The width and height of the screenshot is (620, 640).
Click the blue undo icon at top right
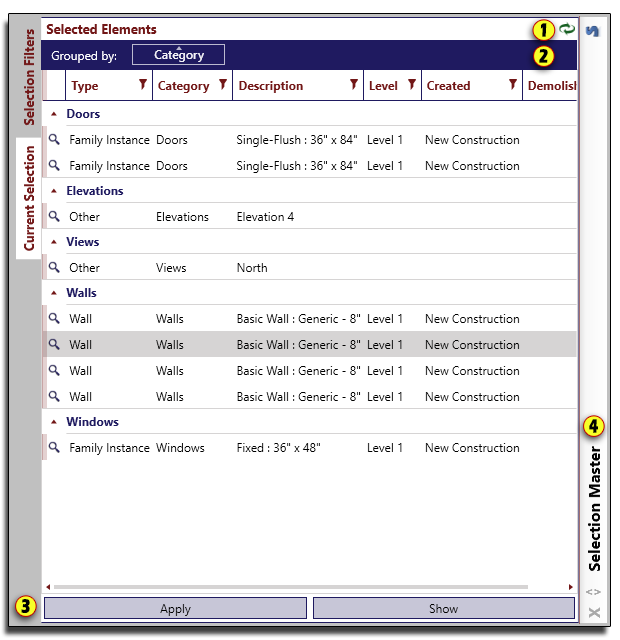coord(593,31)
